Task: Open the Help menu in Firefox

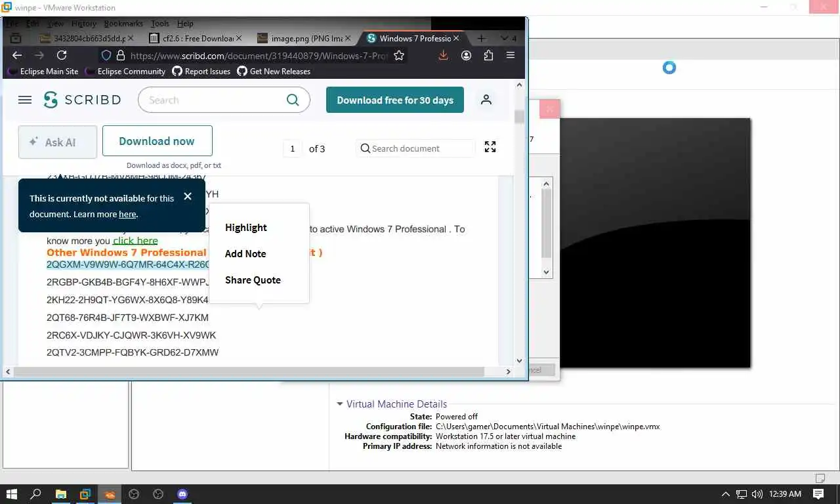Action: 185,24
